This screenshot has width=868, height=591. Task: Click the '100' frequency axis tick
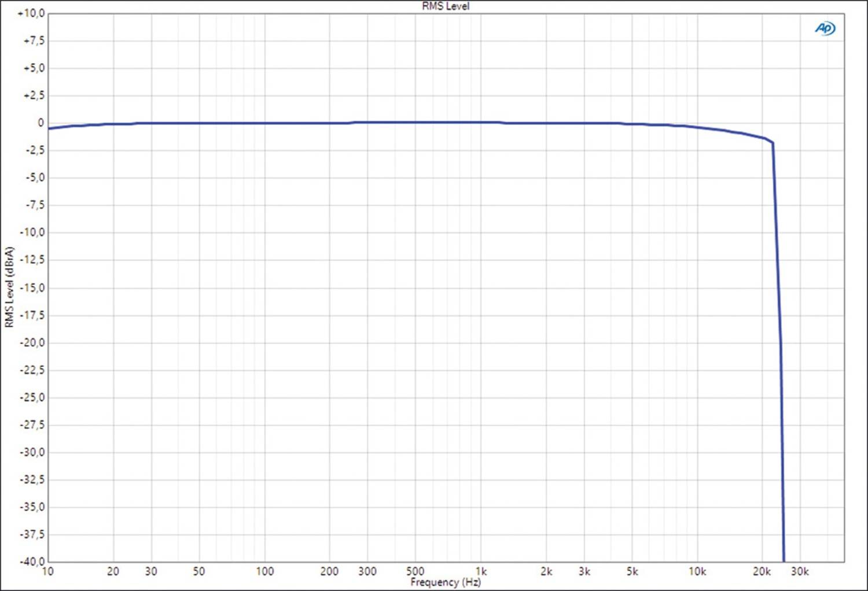pos(264,571)
